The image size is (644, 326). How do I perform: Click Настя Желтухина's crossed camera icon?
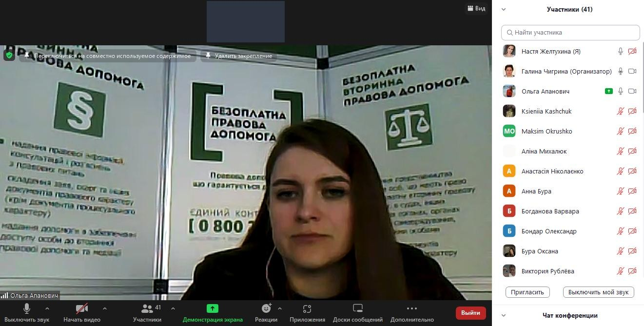tap(632, 51)
